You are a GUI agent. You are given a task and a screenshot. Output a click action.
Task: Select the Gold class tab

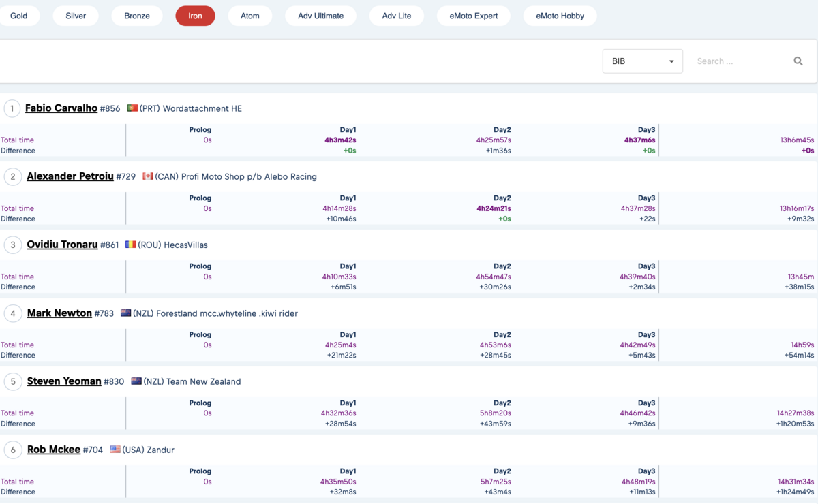[19, 16]
